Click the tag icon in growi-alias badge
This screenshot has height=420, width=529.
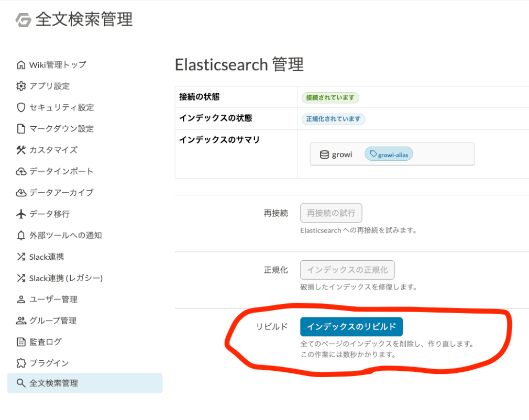(x=373, y=154)
